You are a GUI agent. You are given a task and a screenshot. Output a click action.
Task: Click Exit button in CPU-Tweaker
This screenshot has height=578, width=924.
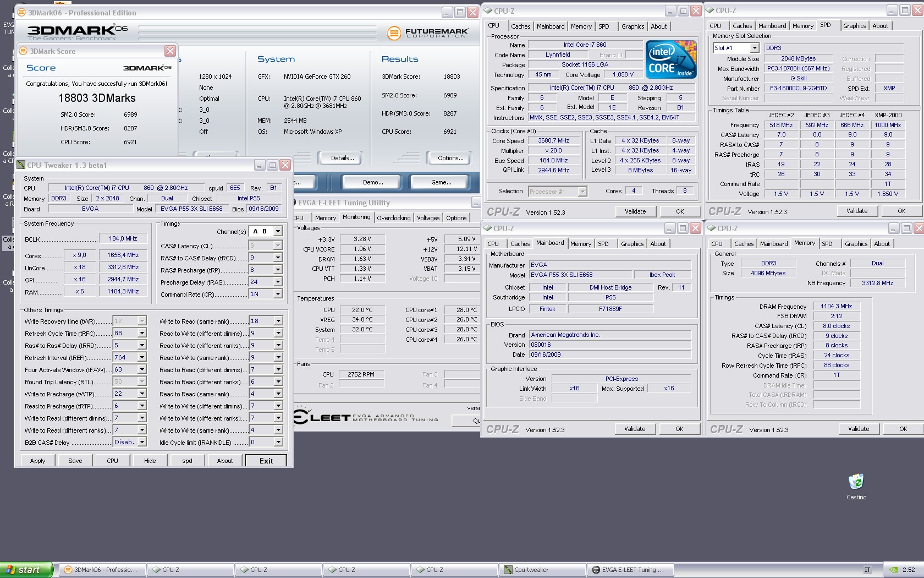coord(266,461)
